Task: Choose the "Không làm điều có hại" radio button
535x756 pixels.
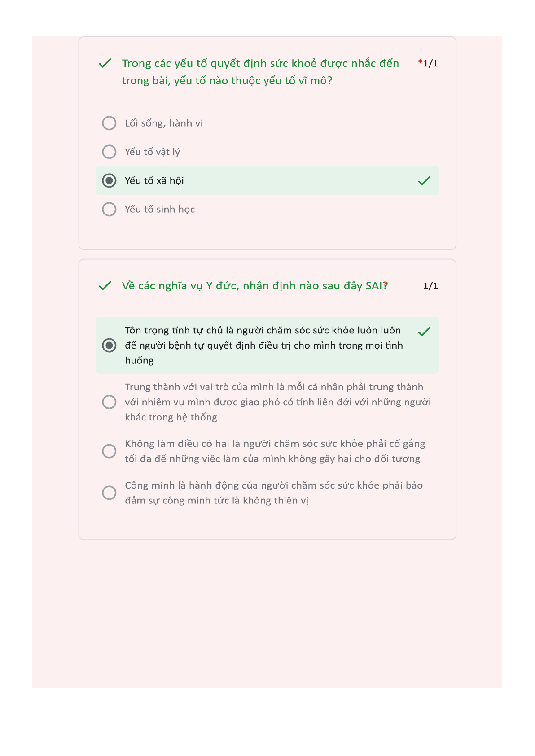Action: [109, 451]
